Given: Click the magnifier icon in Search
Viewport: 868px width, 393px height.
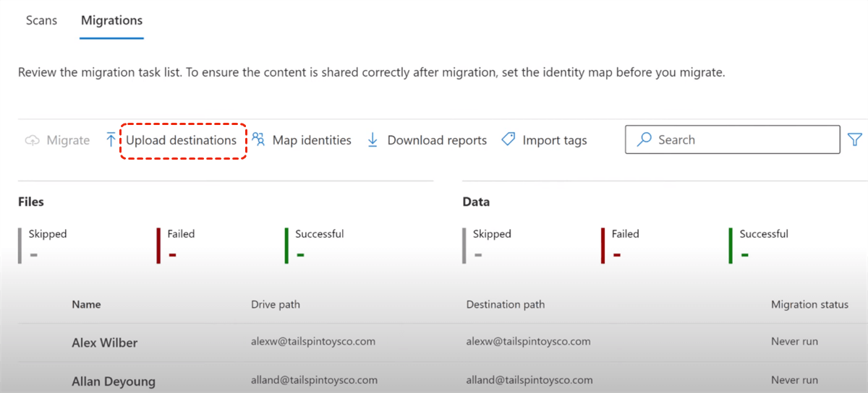Looking at the screenshot, I should [x=643, y=140].
